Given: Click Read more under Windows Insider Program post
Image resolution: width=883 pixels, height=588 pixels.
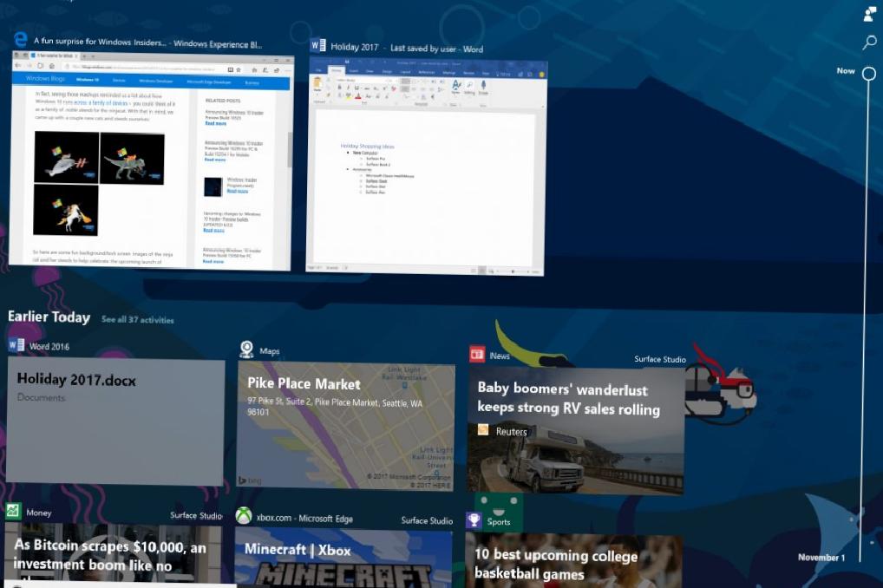Looking at the screenshot, I should [237, 191].
